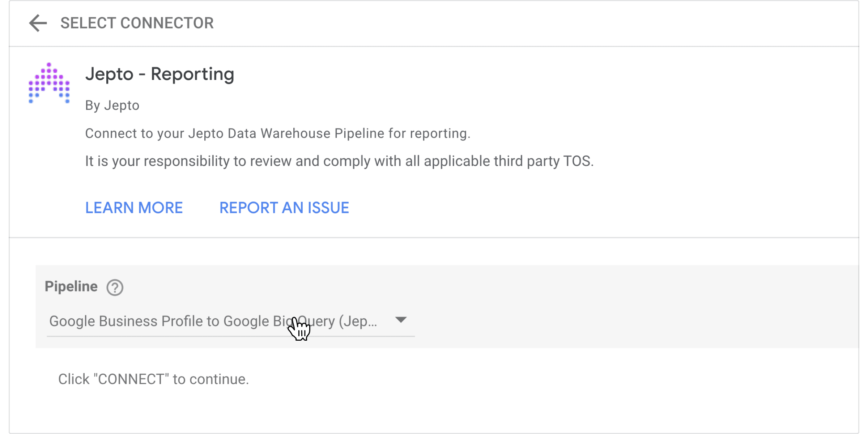Select the Google Business Profile pipeline field
Screen dimensions: 868x434
point(231,321)
